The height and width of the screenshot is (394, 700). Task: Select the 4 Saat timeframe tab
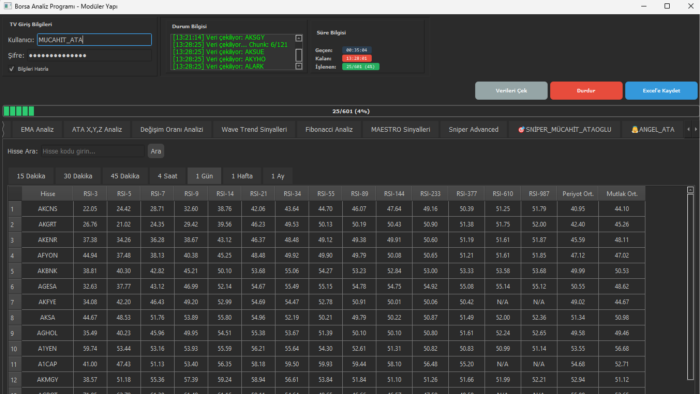[167, 176]
